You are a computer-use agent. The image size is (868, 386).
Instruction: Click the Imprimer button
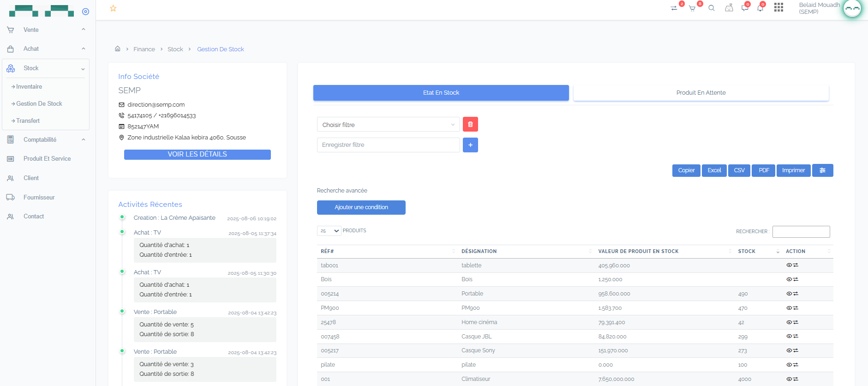[x=793, y=170]
